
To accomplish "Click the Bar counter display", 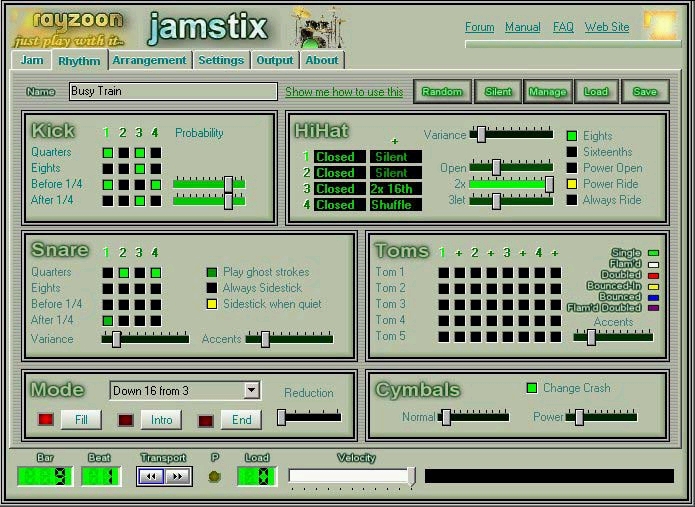I will tap(45, 477).
